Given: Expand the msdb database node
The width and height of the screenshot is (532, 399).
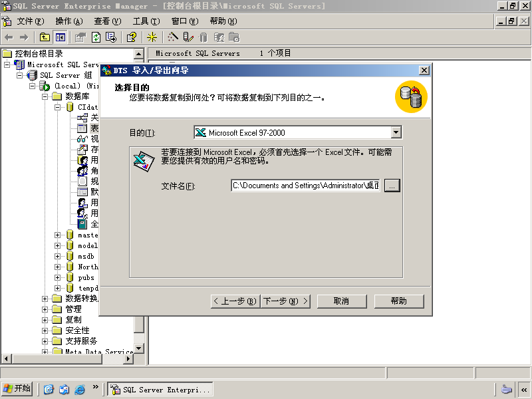Looking at the screenshot, I should (x=57, y=256).
